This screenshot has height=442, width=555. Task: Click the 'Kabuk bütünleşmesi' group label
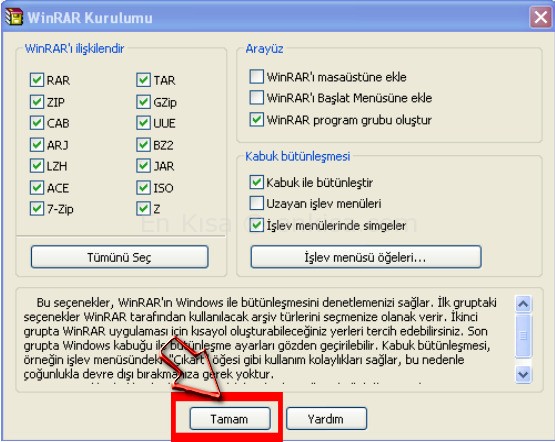click(x=298, y=156)
